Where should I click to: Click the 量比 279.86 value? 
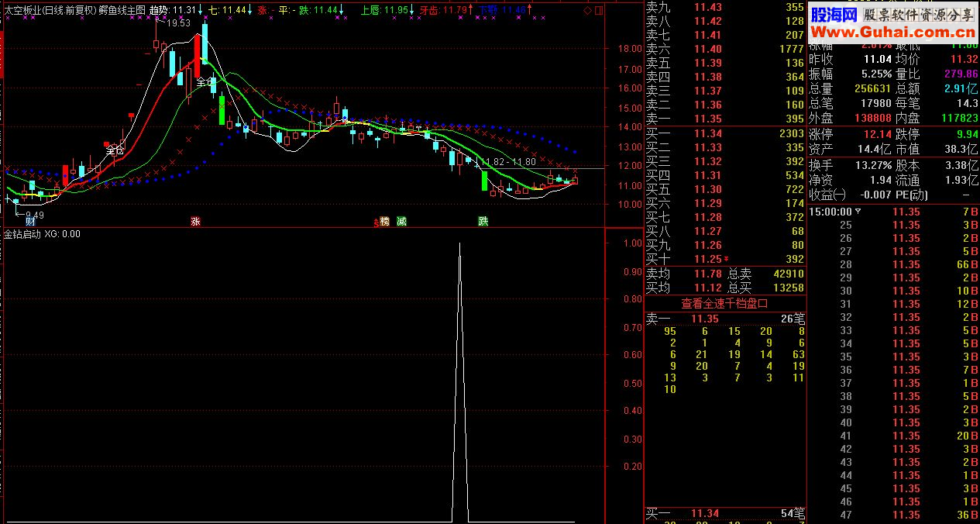(x=961, y=74)
